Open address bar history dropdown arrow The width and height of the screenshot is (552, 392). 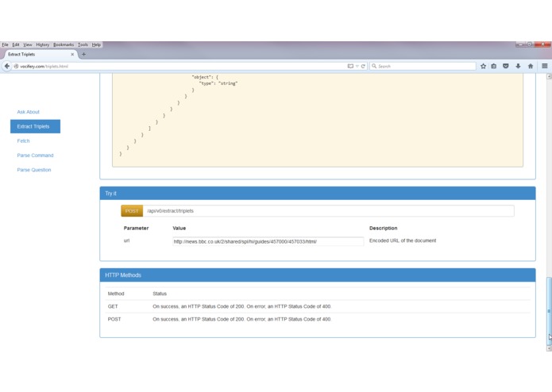357,66
